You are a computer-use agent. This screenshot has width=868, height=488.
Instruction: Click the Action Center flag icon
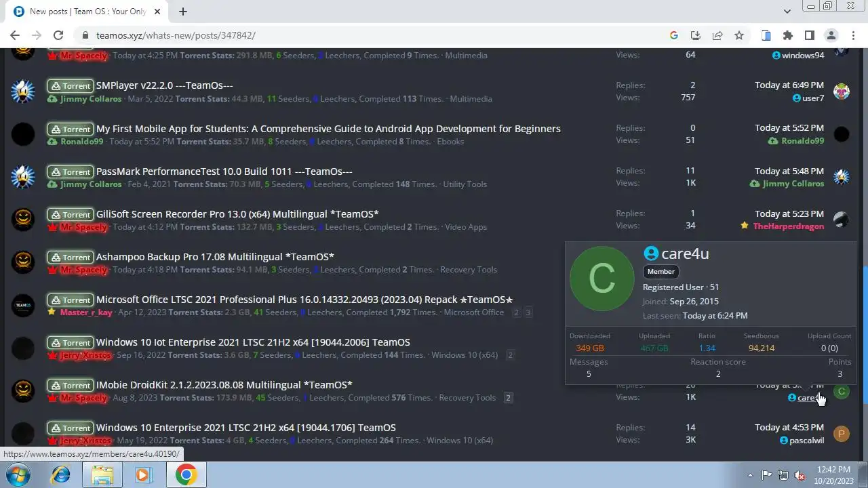pos(766,475)
